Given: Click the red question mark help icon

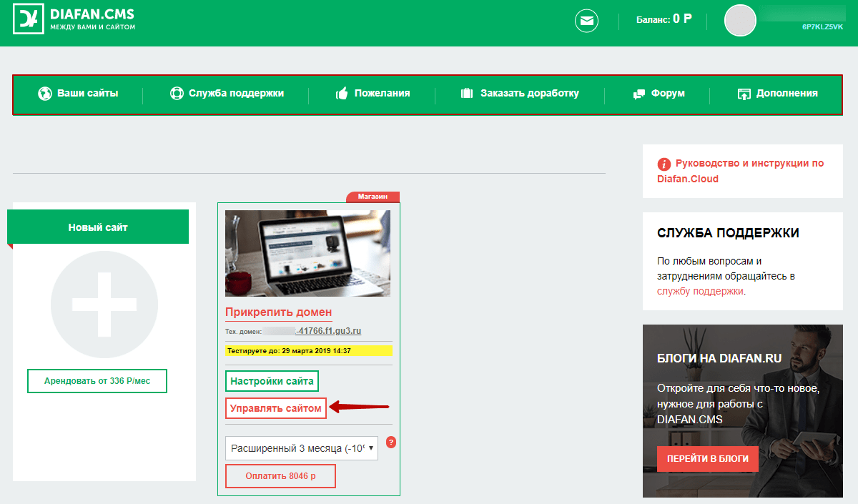Looking at the screenshot, I should (390, 443).
